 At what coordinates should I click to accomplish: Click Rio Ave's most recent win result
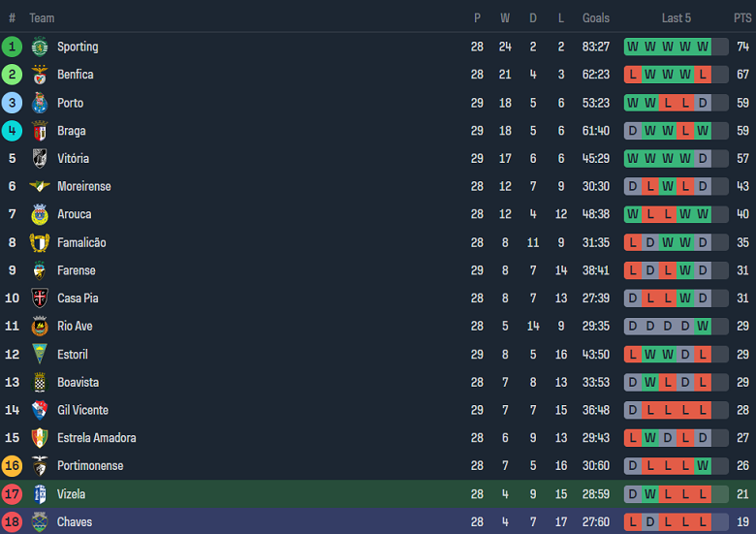pyautogui.click(x=703, y=326)
